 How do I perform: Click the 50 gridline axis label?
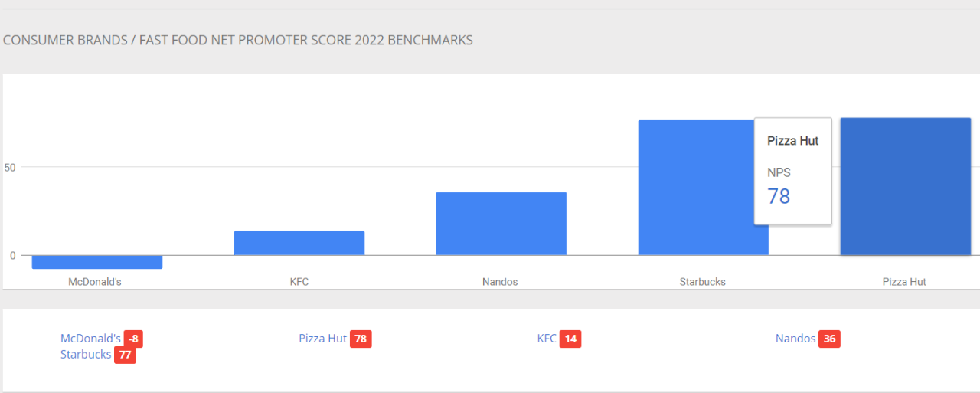pos(8,167)
